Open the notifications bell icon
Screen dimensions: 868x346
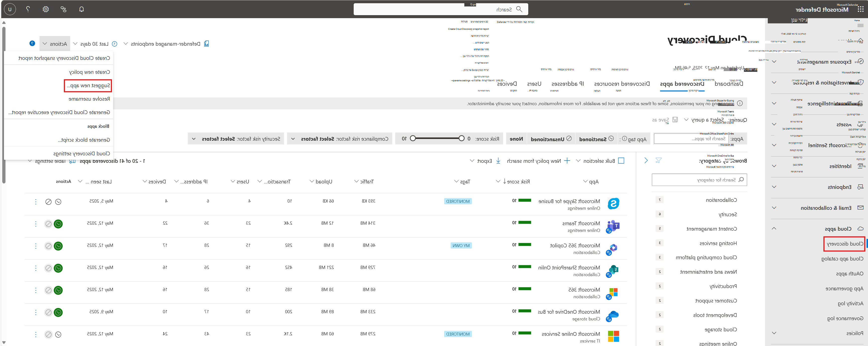[x=82, y=9]
